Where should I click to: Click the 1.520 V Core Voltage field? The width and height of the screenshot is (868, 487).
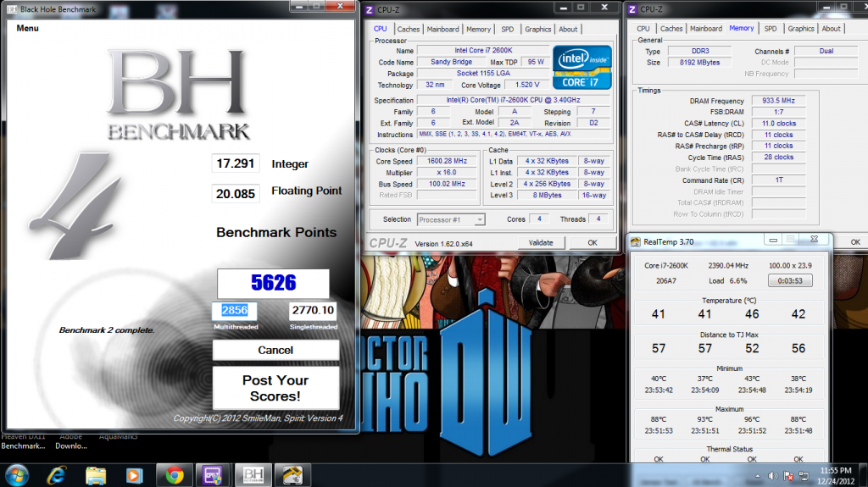pos(527,85)
